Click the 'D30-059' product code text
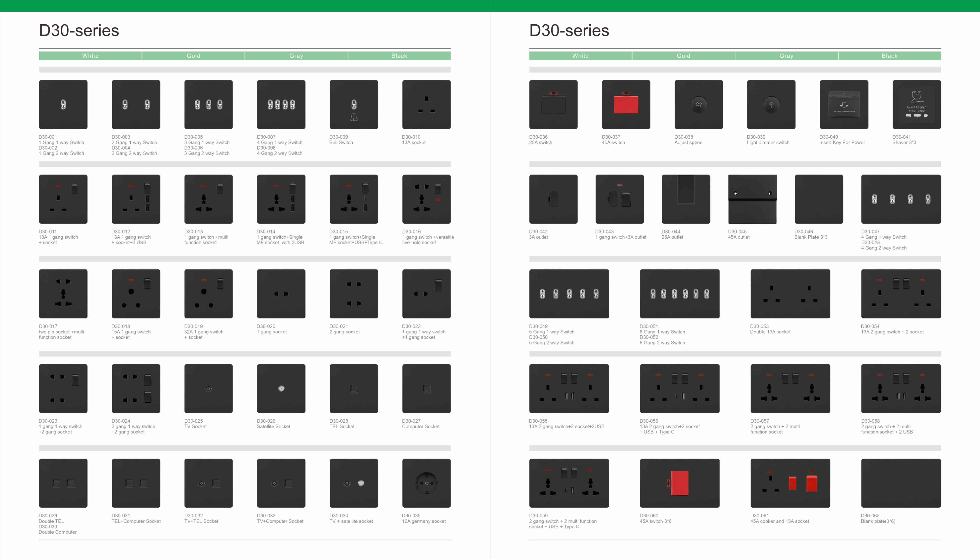980x559 pixels. 538,516
